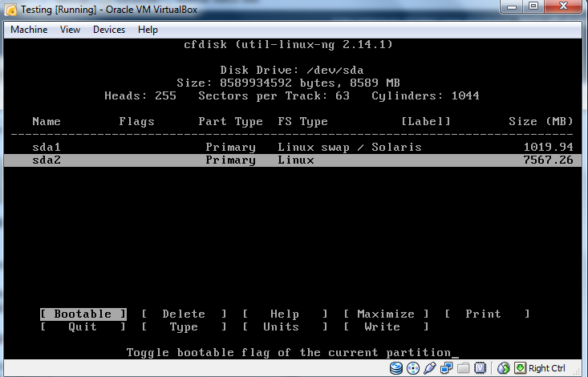Choose the Maximize option in cfdisk

tap(386, 314)
